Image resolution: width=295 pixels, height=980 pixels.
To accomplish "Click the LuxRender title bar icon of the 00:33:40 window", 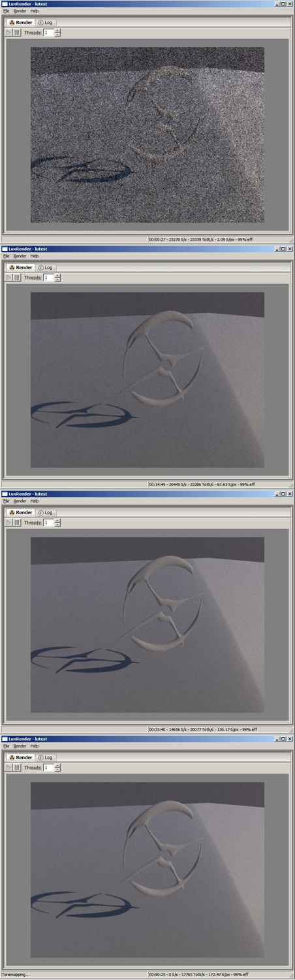I will point(5,494).
